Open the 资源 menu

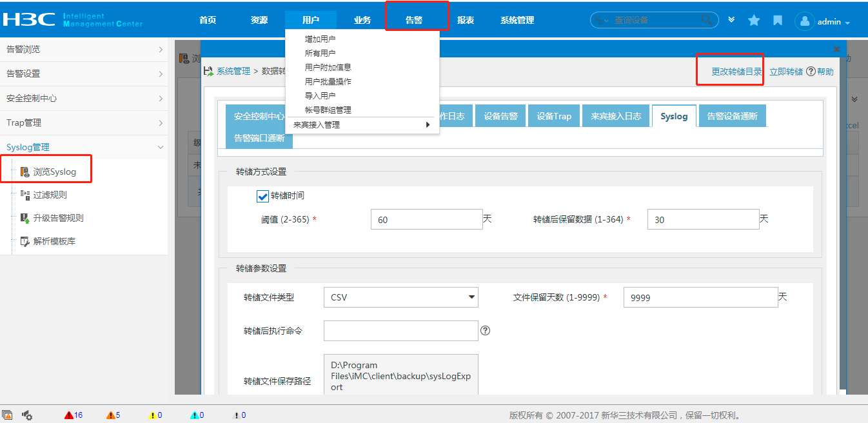pos(259,20)
